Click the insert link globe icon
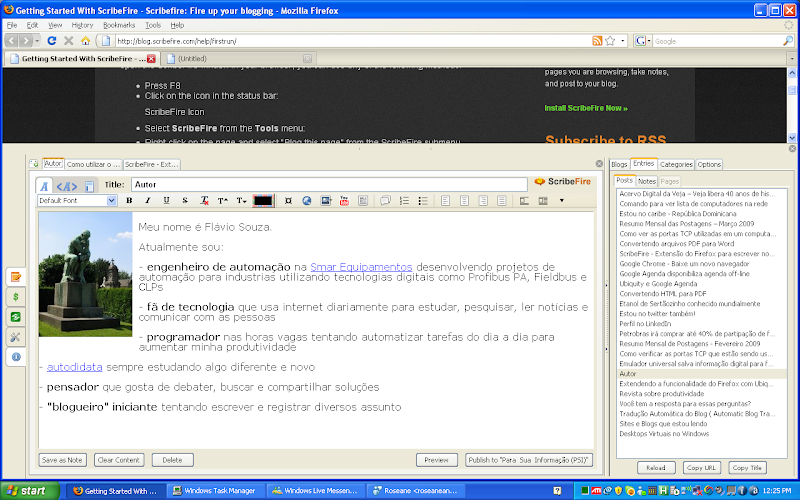 click(x=307, y=201)
